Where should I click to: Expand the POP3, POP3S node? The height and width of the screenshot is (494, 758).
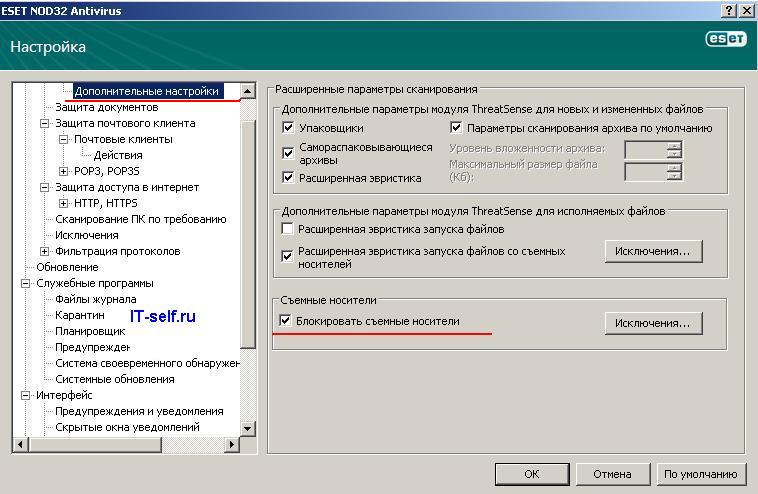[63, 171]
